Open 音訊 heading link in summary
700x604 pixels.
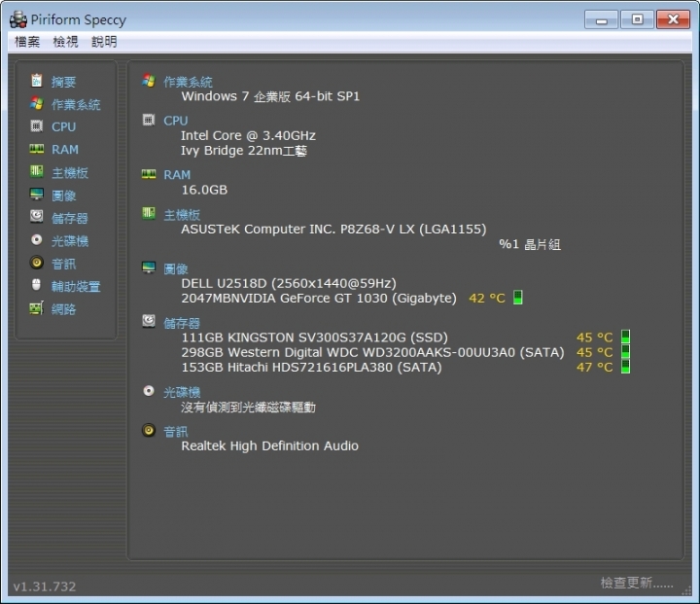pyautogui.click(x=175, y=432)
